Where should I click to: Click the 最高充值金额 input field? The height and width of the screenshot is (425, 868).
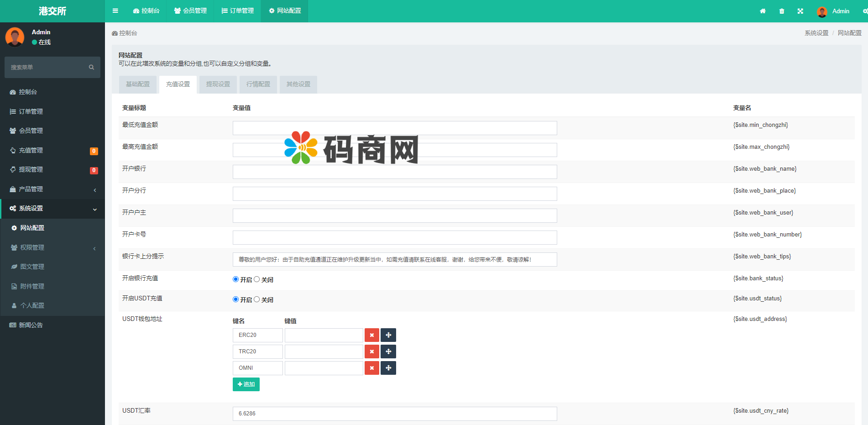click(x=395, y=150)
